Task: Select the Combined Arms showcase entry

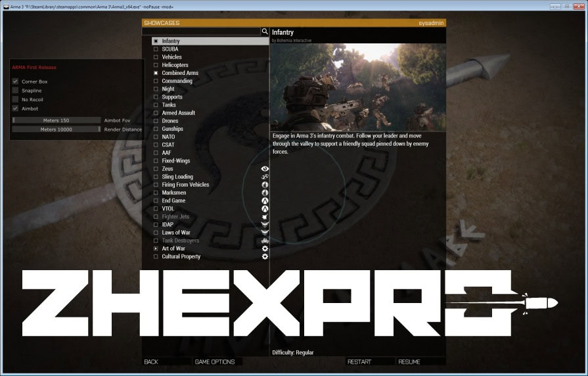Action: coord(179,73)
